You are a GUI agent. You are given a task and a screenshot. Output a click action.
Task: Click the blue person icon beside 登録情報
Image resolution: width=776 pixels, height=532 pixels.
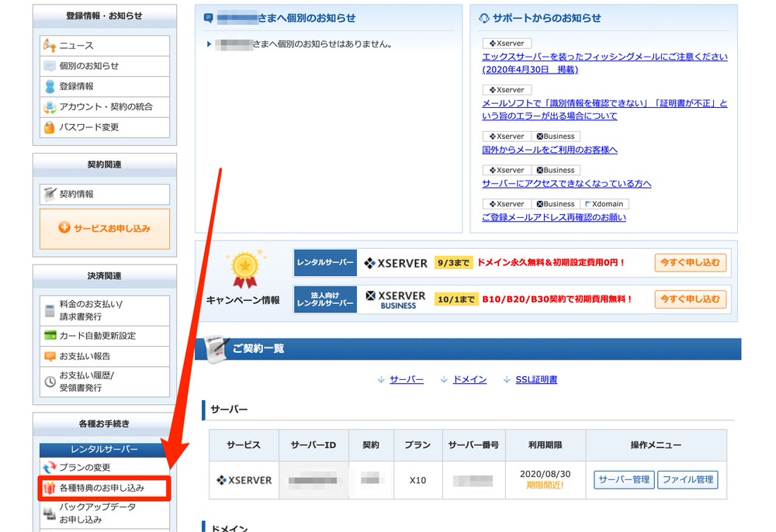coord(50,87)
